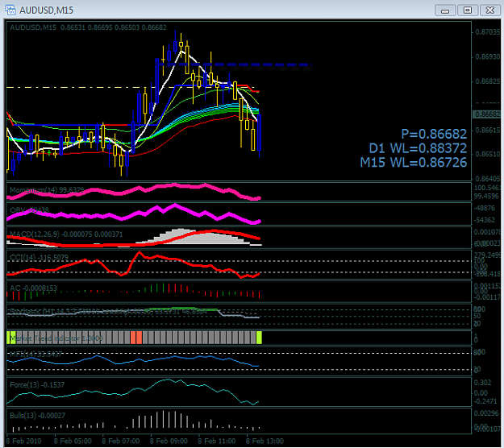This screenshot has height=448, width=504.
Task: Click the 0.86615 price axis value
Action: pyautogui.click(x=488, y=130)
